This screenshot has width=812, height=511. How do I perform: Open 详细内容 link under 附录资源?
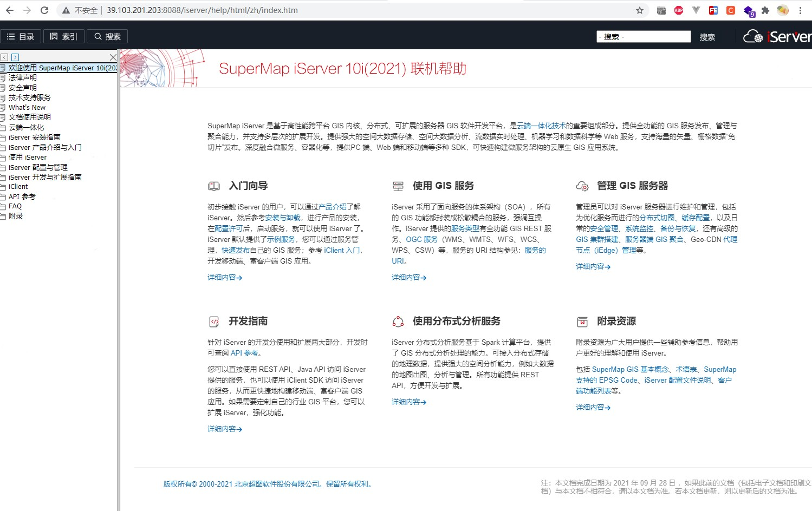[x=593, y=407]
